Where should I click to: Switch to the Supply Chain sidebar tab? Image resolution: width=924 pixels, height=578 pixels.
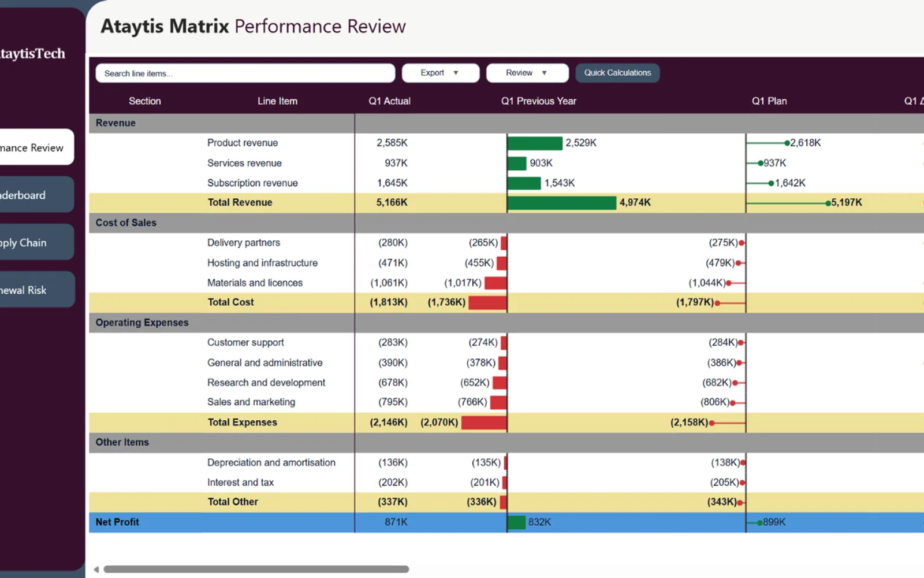36,242
